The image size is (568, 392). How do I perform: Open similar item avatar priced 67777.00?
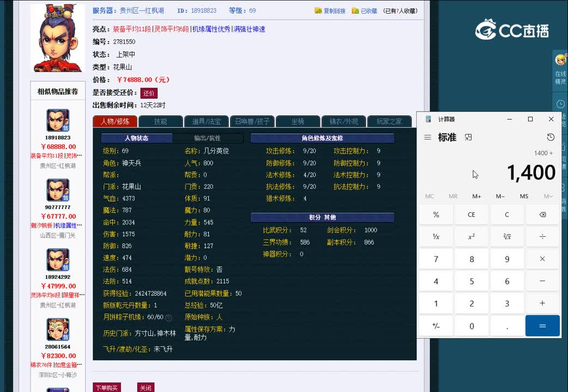(58, 191)
